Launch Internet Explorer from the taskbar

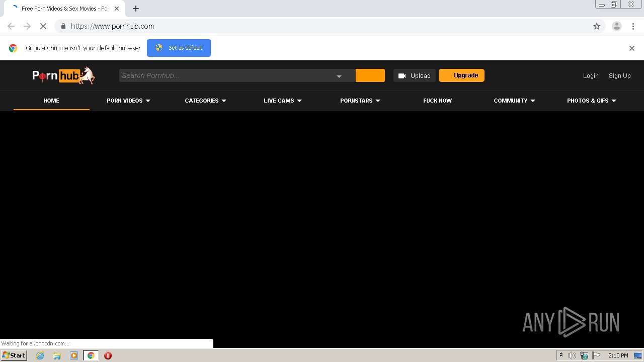40,355
